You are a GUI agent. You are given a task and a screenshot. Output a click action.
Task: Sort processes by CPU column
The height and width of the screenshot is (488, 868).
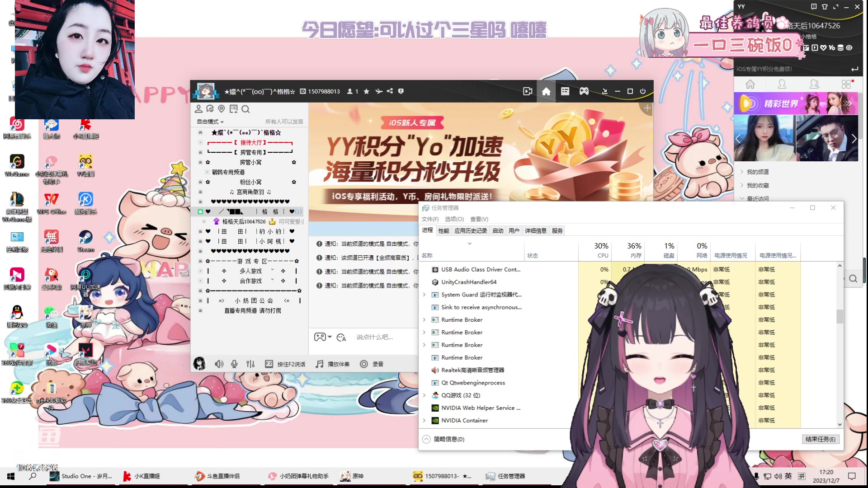pyautogui.click(x=595, y=251)
